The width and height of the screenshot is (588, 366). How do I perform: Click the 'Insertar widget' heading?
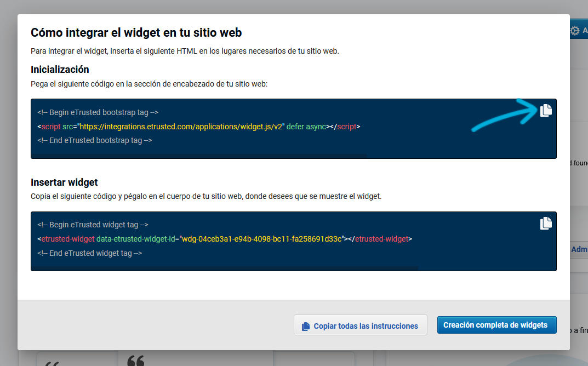(x=64, y=182)
